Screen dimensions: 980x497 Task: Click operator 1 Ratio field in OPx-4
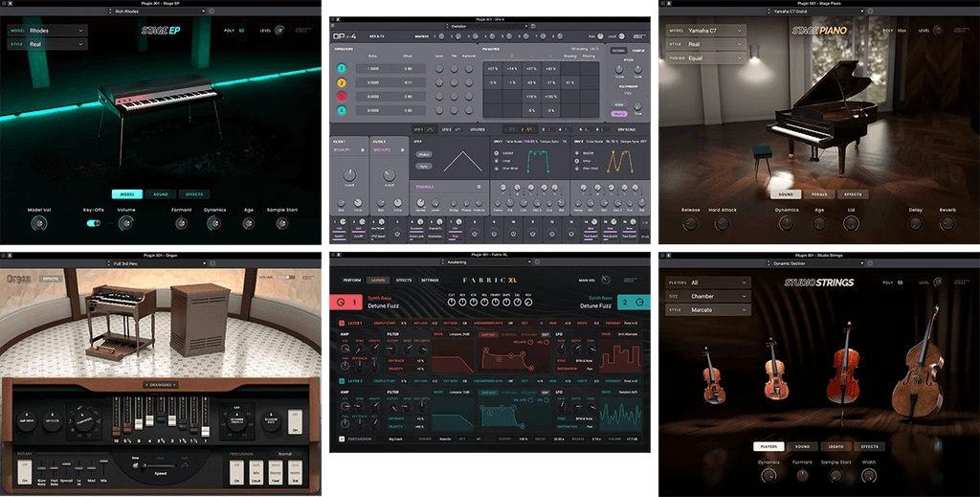click(x=373, y=69)
